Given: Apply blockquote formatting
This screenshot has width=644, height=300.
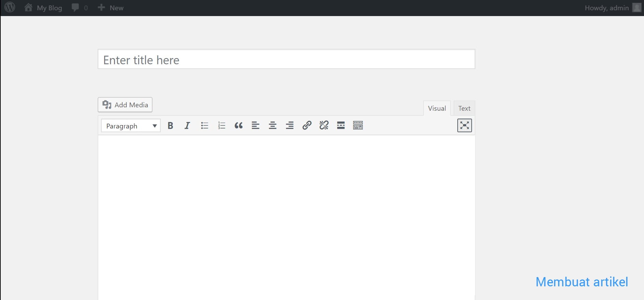Looking at the screenshot, I should click(239, 126).
